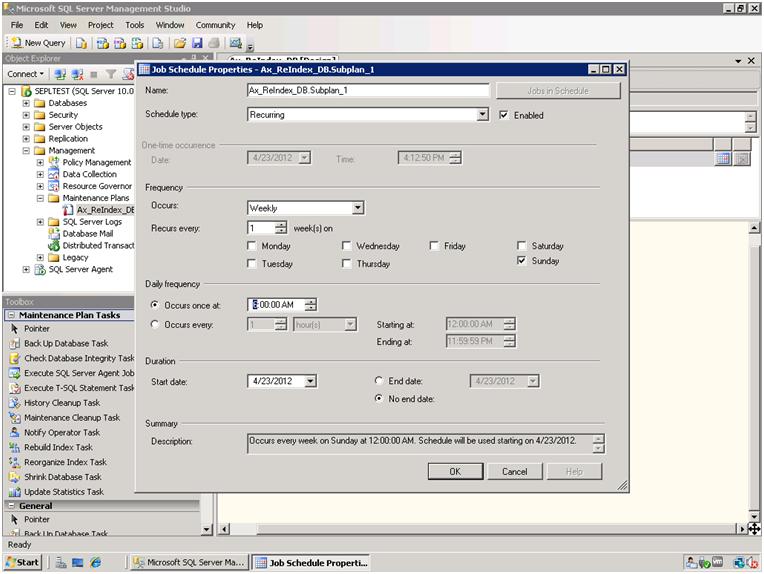Toggle the Enabled checkbox

point(504,115)
